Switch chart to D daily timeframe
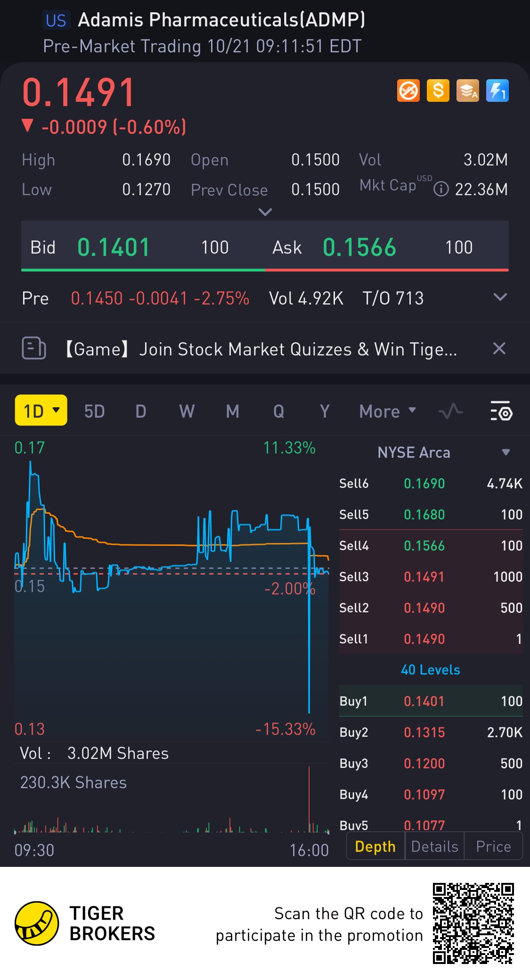The height and width of the screenshot is (980, 530). tap(140, 411)
